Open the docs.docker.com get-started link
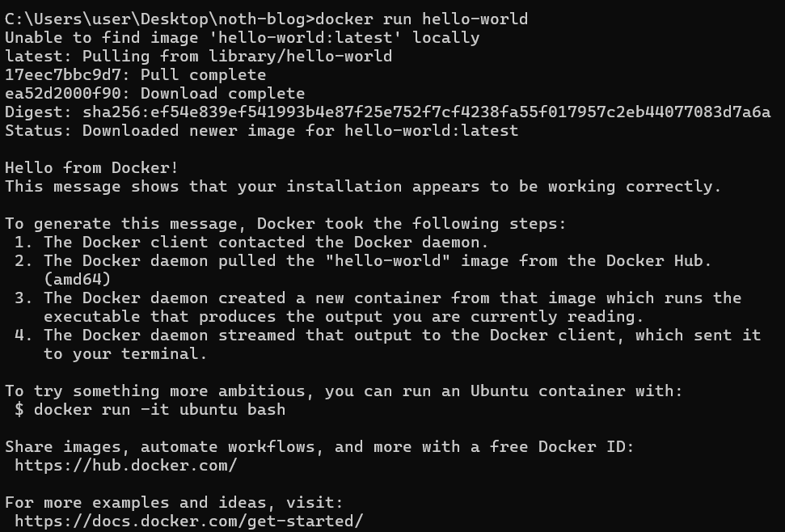 point(189,521)
